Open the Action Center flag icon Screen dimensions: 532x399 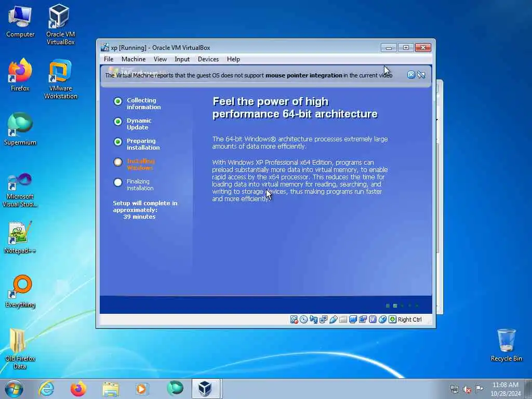pyautogui.click(x=479, y=389)
